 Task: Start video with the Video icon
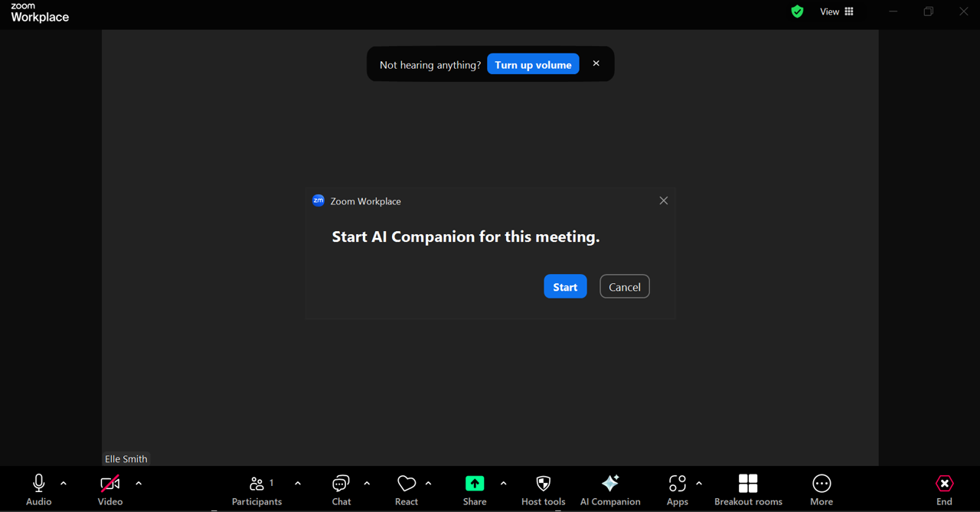click(x=110, y=484)
